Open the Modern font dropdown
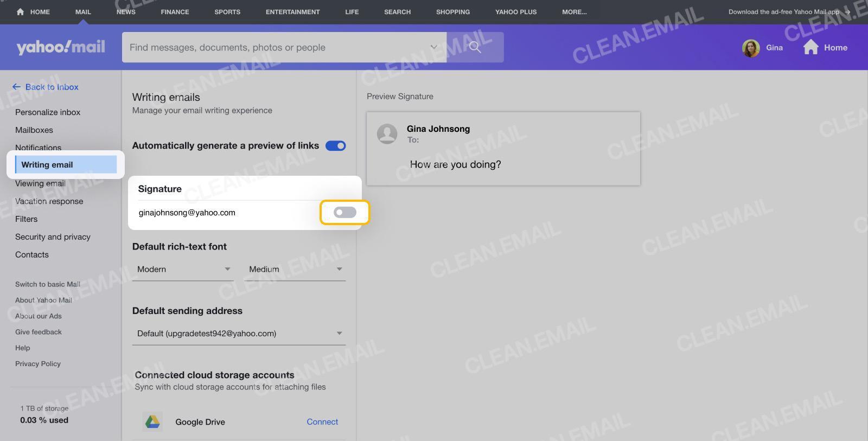 [183, 269]
